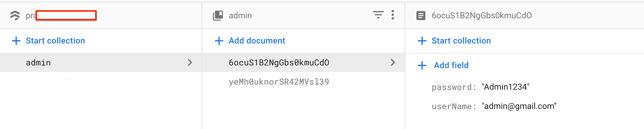Screen dimensions: 644x129
Task: Click plus icon next to Add document
Action: tap(219, 41)
